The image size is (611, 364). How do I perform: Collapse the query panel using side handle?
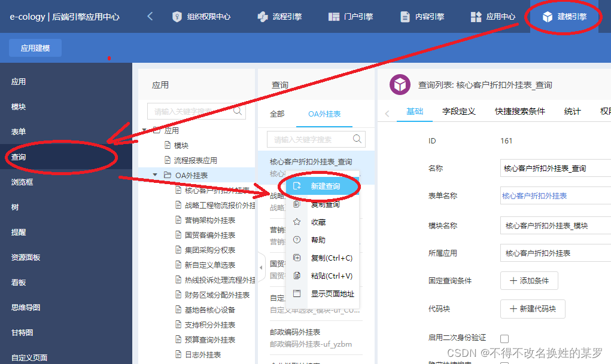[x=261, y=267]
